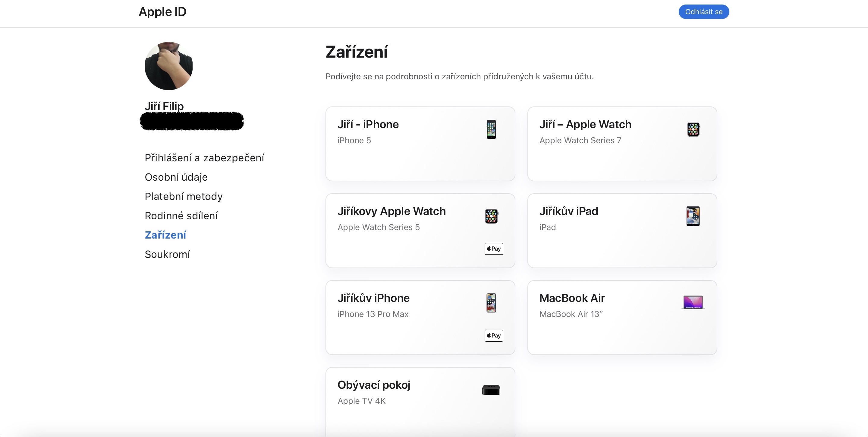Image resolution: width=868 pixels, height=437 pixels.
Task: Click the MacBook Air laptop icon
Action: (693, 302)
